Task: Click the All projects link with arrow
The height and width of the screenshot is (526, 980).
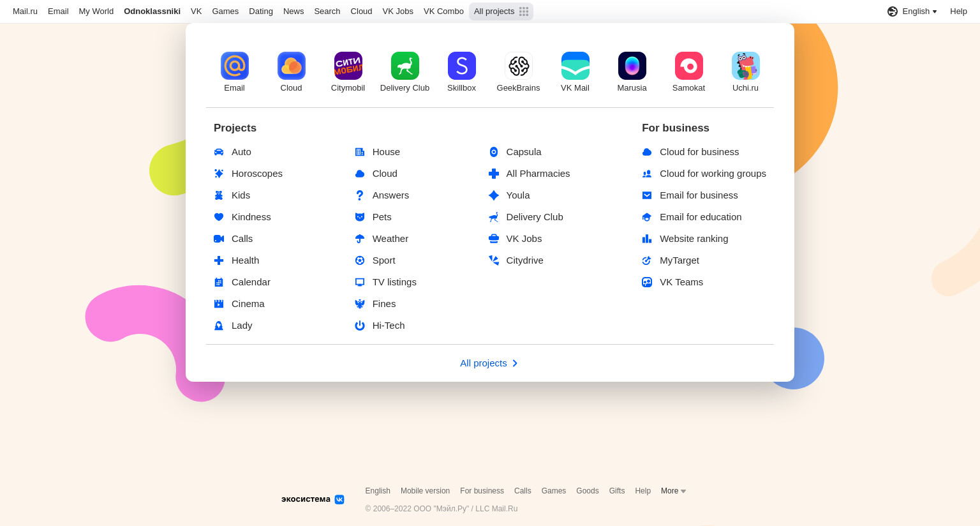Action: [489, 363]
